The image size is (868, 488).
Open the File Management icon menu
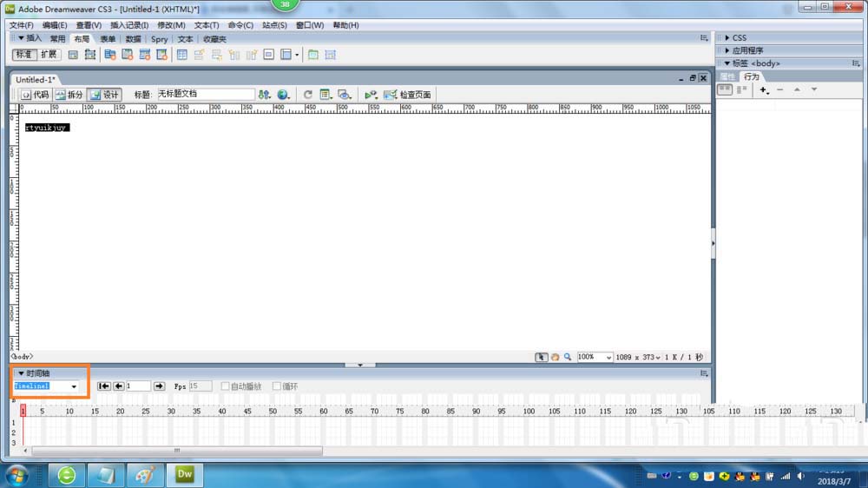tap(265, 95)
